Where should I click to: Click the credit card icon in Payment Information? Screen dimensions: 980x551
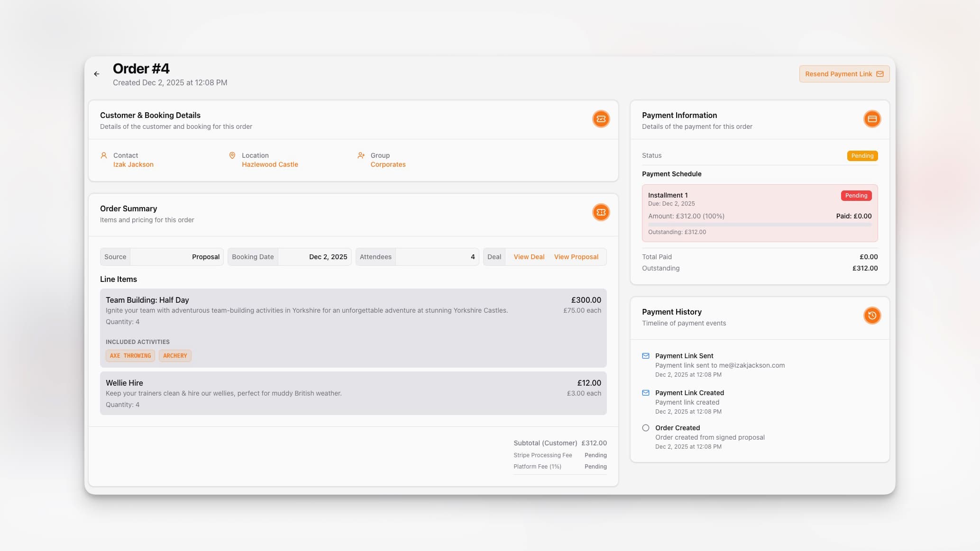871,119
